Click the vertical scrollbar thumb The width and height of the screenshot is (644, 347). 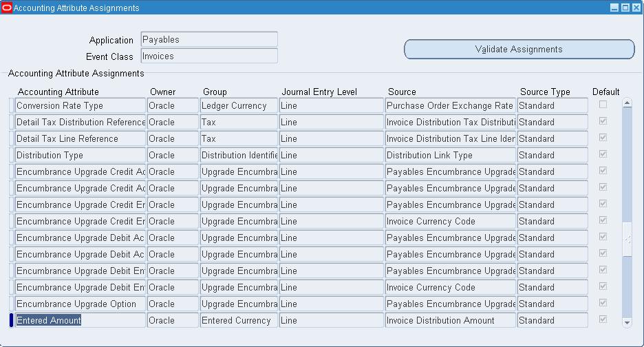(x=627, y=240)
